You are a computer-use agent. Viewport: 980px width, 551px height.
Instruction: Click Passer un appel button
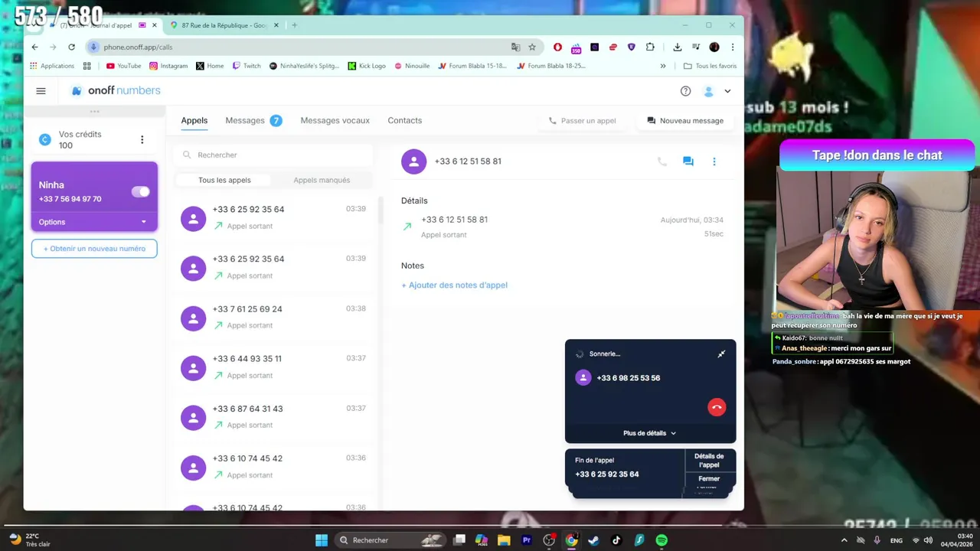coord(582,120)
